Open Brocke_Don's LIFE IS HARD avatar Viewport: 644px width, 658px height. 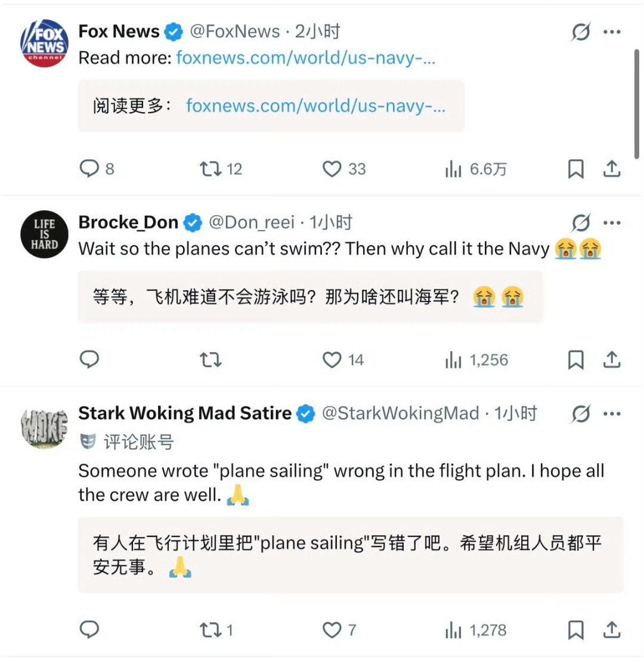(45, 234)
